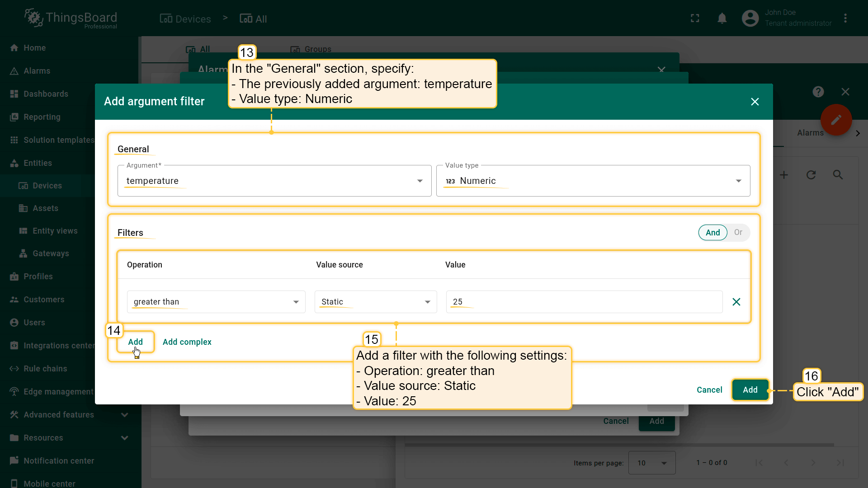The image size is (868, 488).
Task: Click the red edit pencil button
Action: 836,120
